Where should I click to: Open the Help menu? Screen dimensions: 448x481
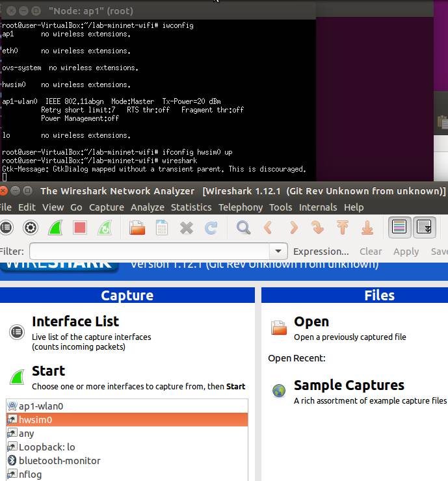coord(354,207)
